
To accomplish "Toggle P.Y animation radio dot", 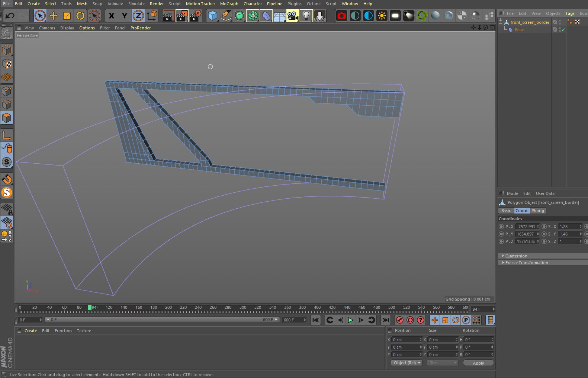I will (x=501, y=234).
